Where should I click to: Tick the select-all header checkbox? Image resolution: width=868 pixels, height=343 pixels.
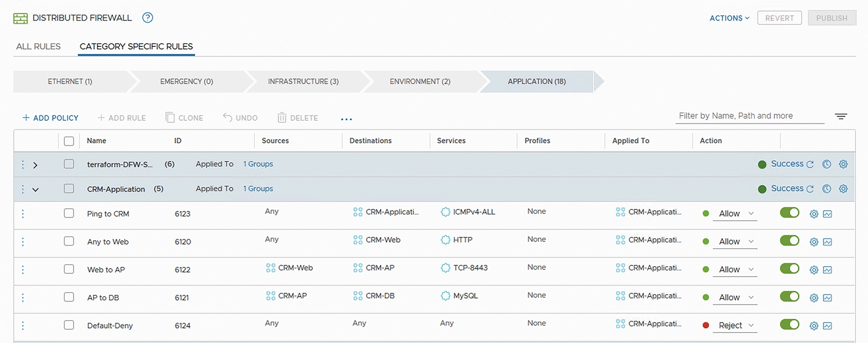point(69,141)
